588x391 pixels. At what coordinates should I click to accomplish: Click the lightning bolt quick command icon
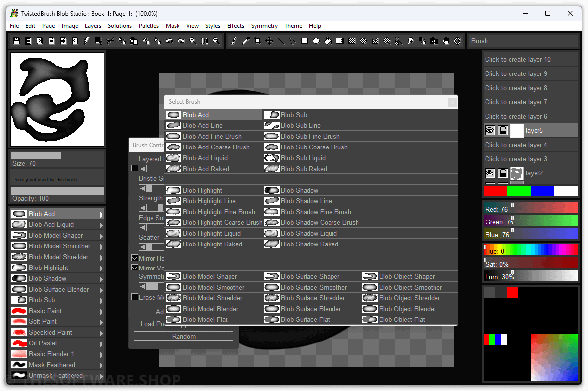pos(87,41)
